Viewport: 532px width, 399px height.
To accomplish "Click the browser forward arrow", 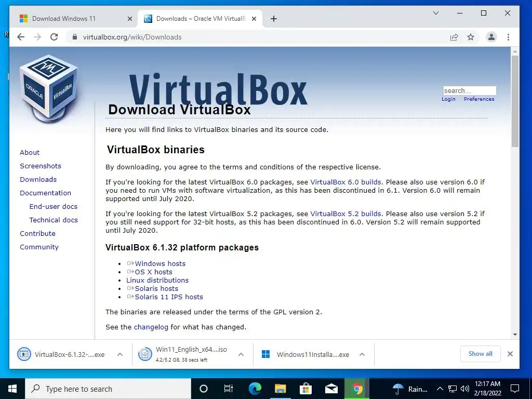I will click(37, 37).
